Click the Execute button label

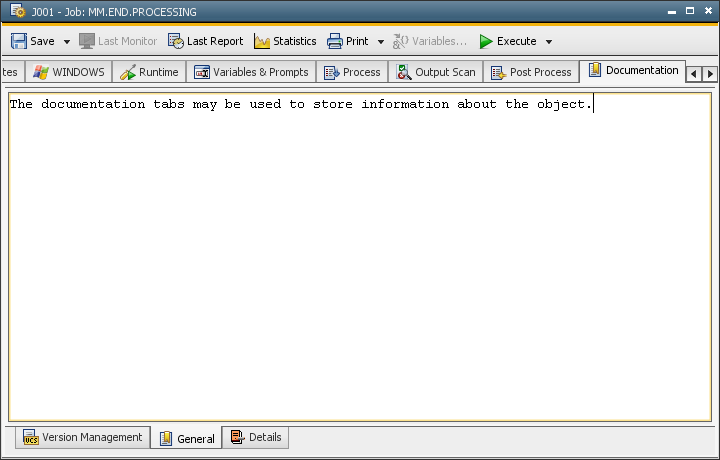(517, 41)
